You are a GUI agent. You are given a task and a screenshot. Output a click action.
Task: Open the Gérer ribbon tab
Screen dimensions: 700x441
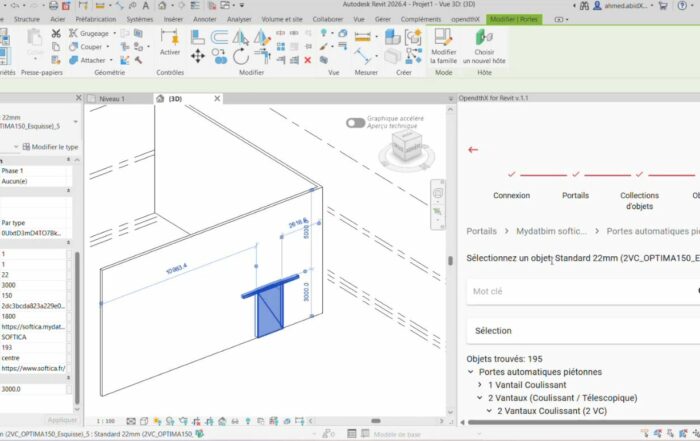(383, 19)
